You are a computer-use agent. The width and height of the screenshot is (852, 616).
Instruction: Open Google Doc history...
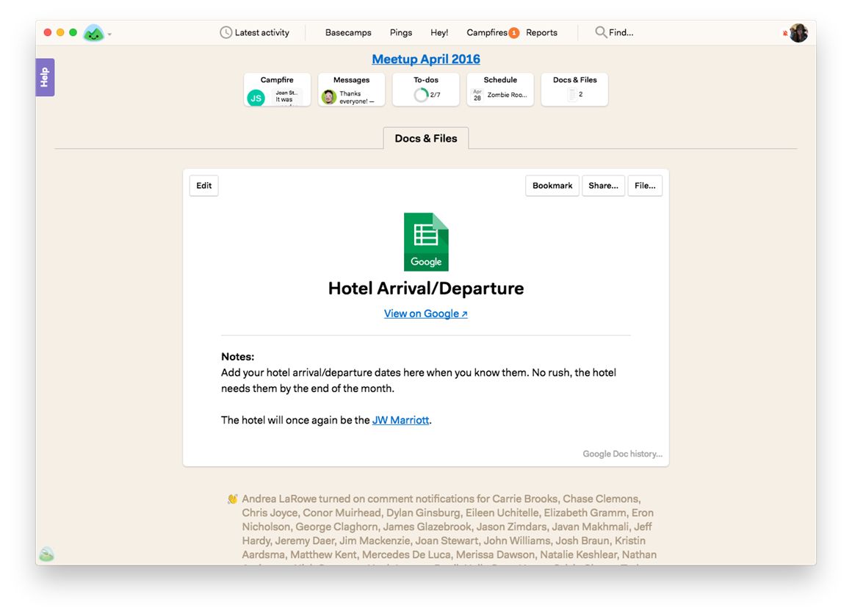click(623, 454)
